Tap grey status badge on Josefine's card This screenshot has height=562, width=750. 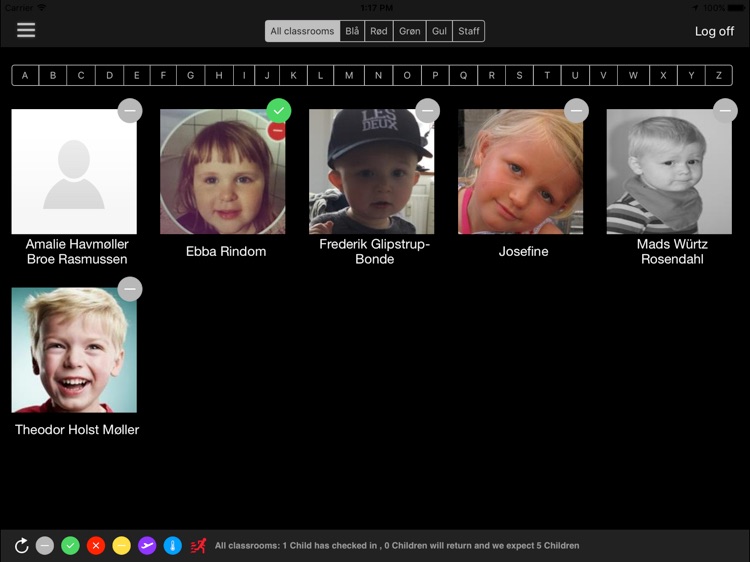(x=576, y=111)
